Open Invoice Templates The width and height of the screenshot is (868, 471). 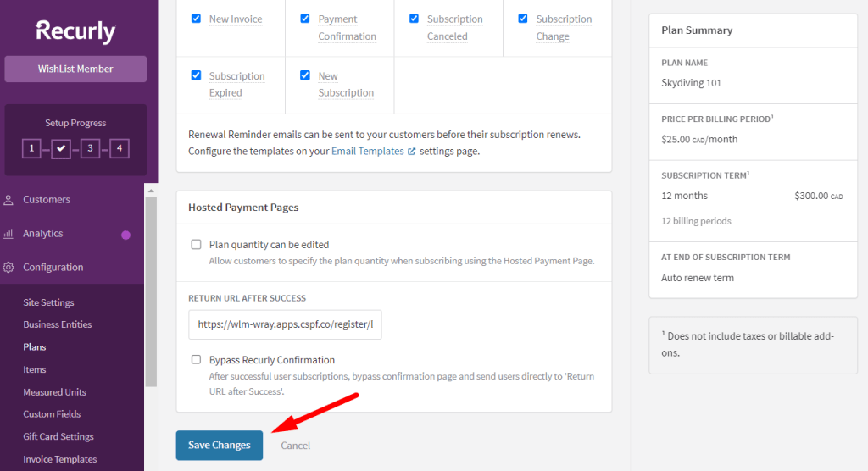[60, 459]
